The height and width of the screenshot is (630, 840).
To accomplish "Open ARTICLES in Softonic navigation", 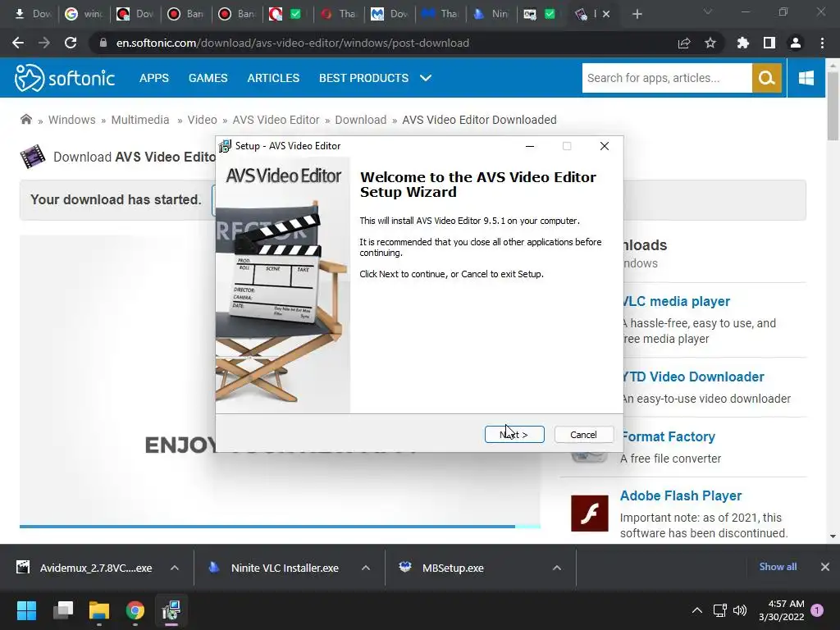I will (273, 78).
